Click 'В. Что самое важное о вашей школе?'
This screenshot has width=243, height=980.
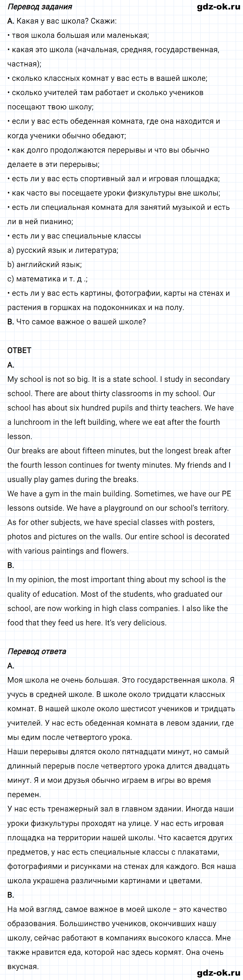click(x=77, y=322)
